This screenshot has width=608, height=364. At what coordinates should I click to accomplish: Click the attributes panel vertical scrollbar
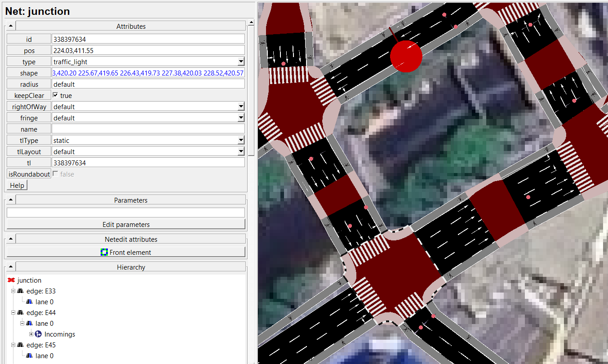coord(251,90)
